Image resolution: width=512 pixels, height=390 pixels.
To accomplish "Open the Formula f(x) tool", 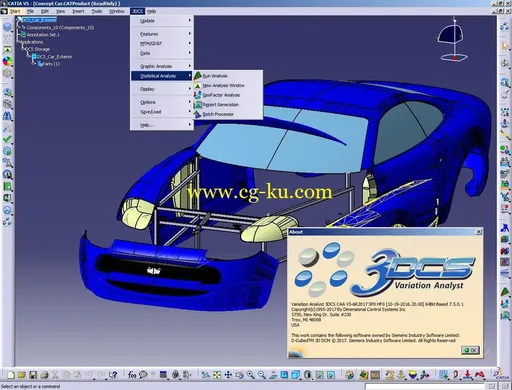I will pos(132,375).
